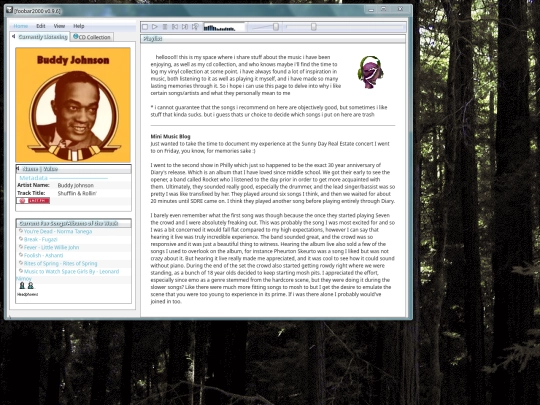Open the Home menu
The height and width of the screenshot is (405, 540).
click(21, 26)
